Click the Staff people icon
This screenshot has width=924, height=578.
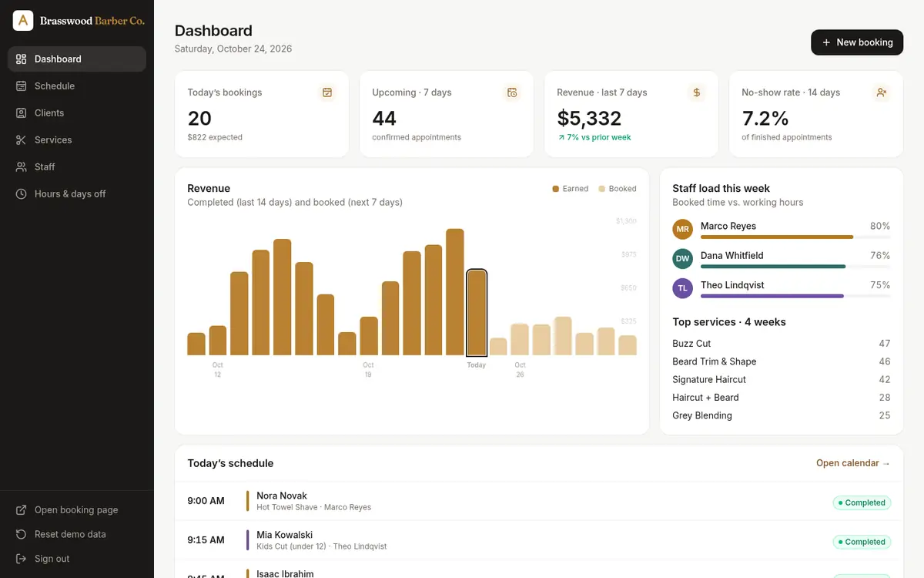(x=22, y=167)
